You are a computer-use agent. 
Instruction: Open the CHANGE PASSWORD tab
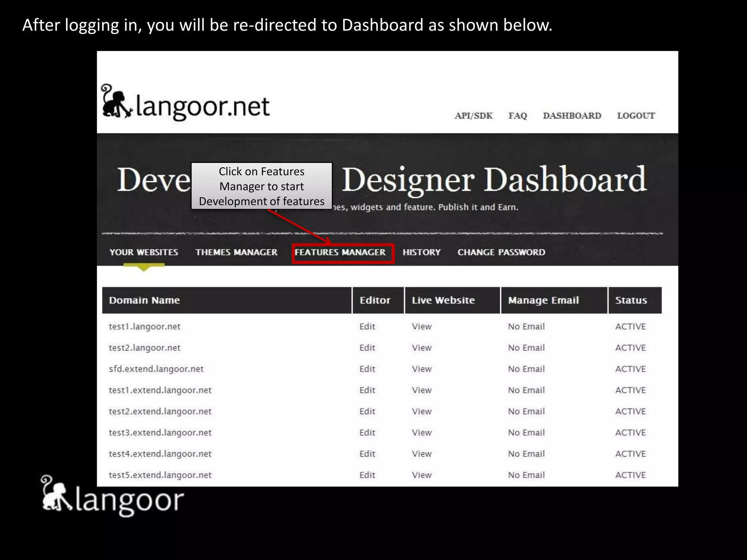click(x=502, y=252)
